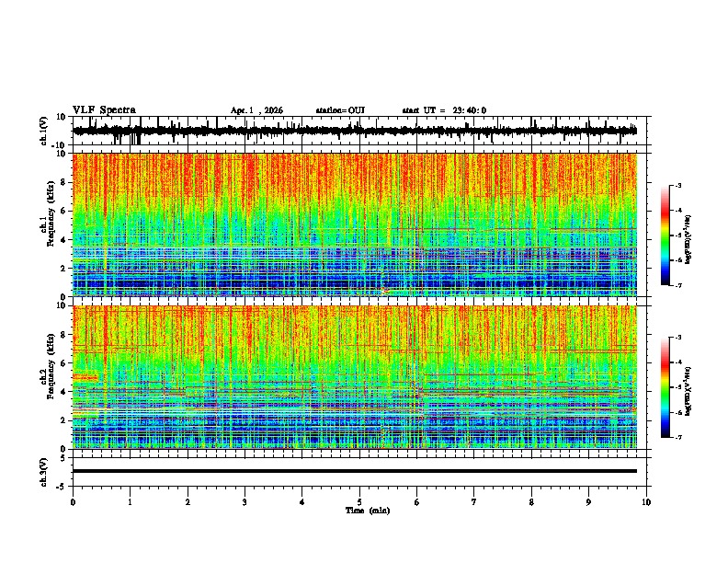Click the ch.1 frequency spectrogram panel
The image size is (728, 563).
tap(355, 224)
